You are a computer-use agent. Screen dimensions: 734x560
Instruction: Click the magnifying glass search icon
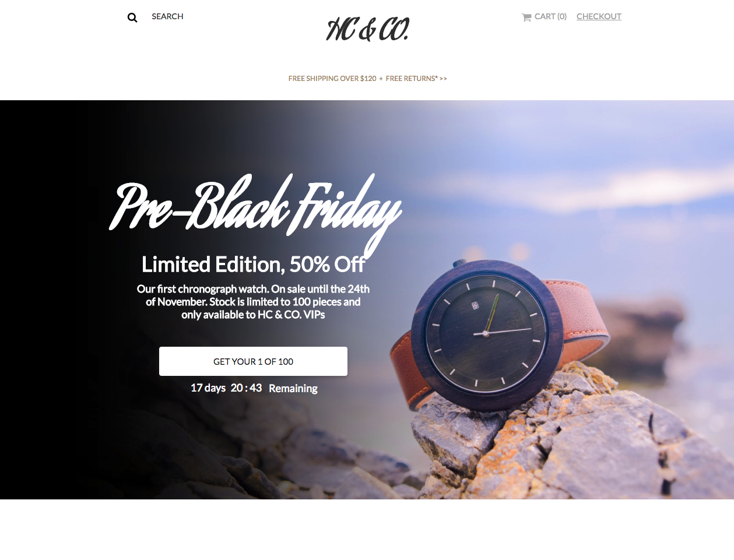pos(132,17)
